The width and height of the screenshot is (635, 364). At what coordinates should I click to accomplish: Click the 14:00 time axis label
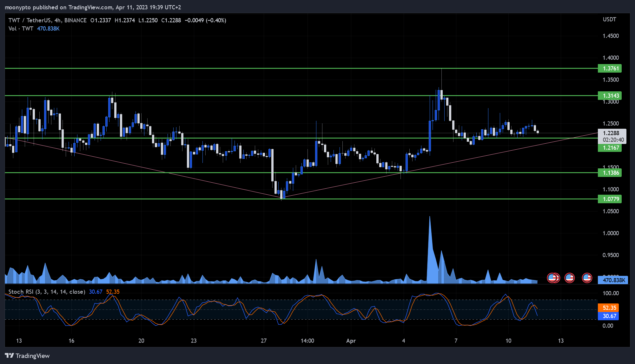coord(307,341)
